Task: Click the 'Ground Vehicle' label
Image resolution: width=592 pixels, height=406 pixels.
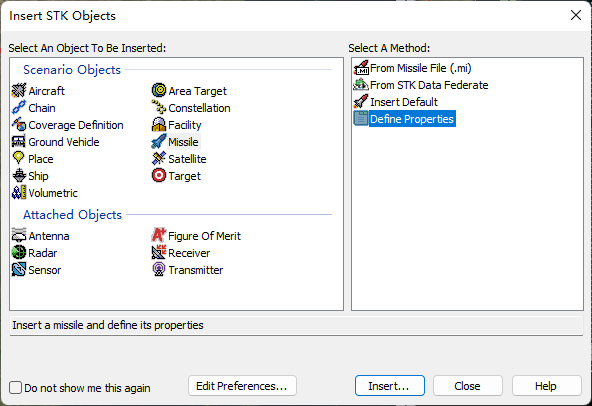Action: coord(64,142)
